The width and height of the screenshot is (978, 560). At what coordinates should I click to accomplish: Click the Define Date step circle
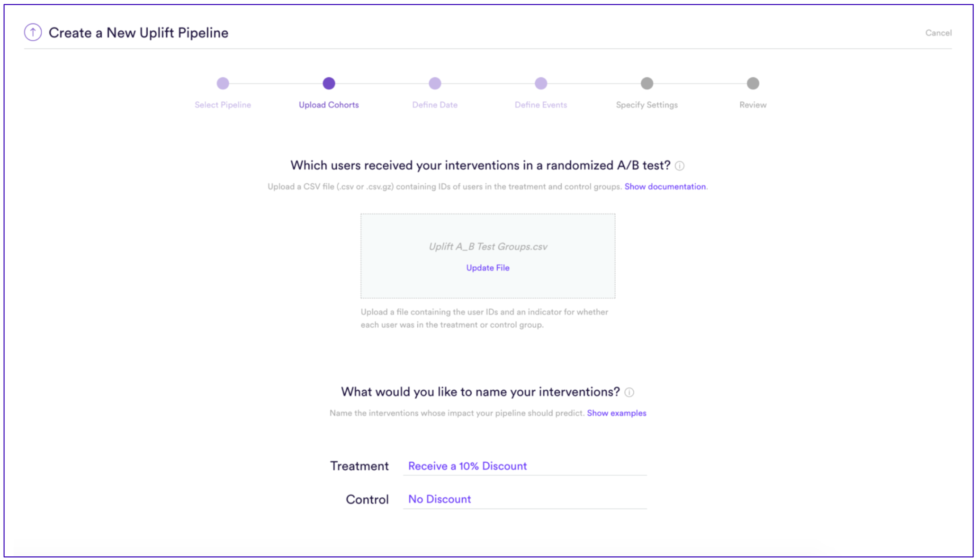point(435,84)
